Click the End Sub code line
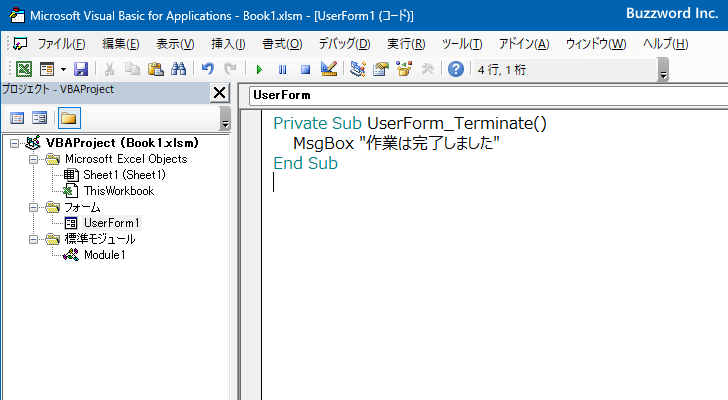728x400 pixels. click(306, 163)
